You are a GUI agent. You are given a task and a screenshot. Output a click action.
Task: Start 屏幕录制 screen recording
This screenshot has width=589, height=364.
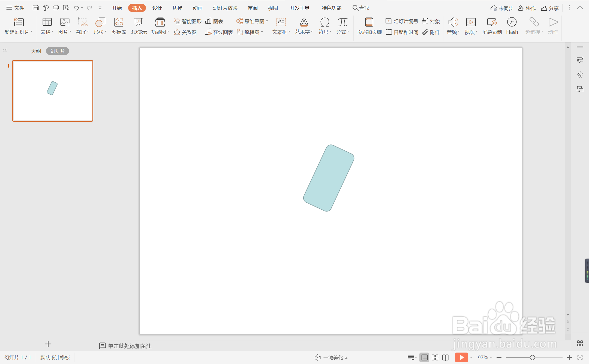tap(492, 26)
